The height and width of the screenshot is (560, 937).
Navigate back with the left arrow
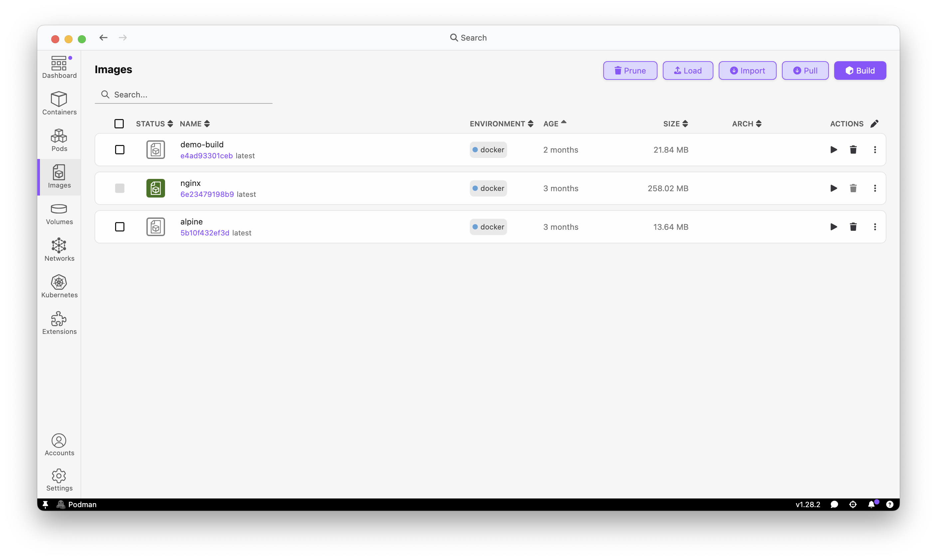103,38
